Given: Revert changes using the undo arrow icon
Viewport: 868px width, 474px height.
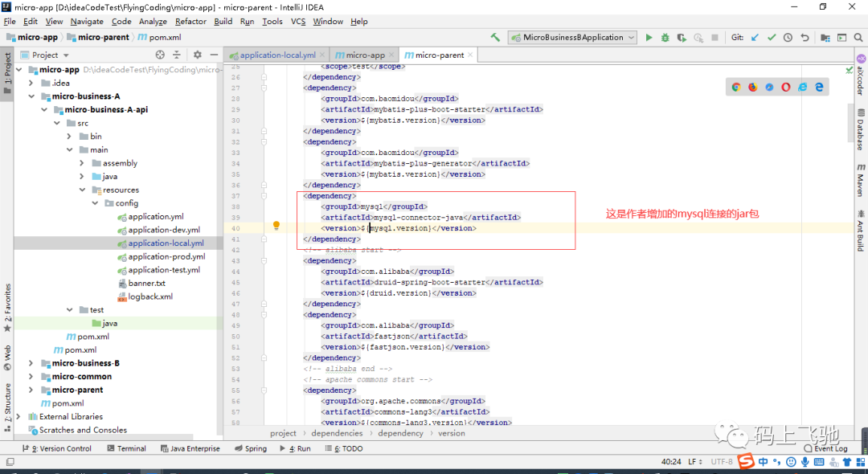Looking at the screenshot, I should (805, 38).
